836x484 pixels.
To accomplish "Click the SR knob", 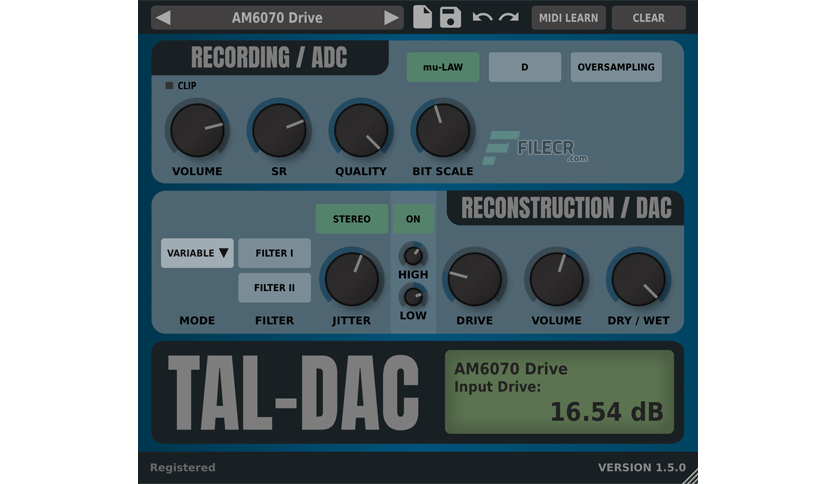I will pyautogui.click(x=279, y=131).
